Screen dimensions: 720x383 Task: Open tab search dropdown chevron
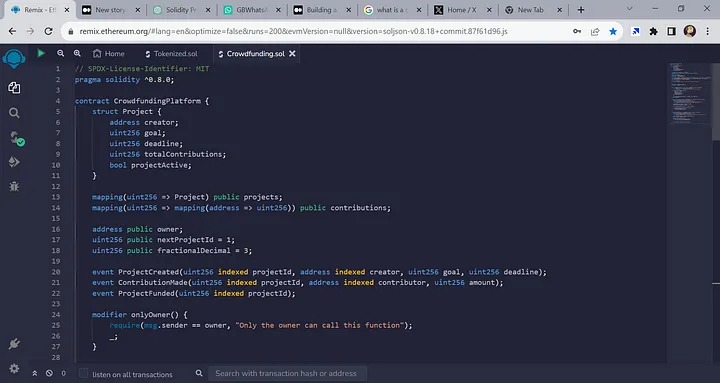[630, 9]
